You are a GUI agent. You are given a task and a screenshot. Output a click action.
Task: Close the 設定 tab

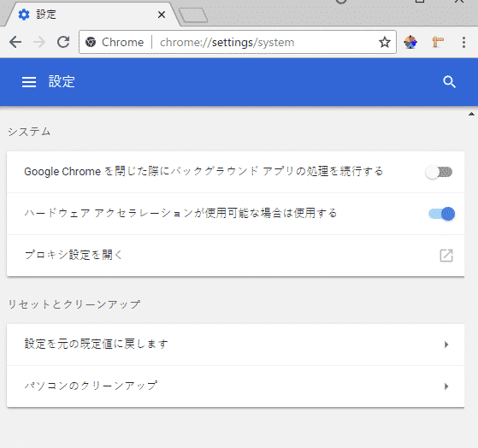point(162,15)
